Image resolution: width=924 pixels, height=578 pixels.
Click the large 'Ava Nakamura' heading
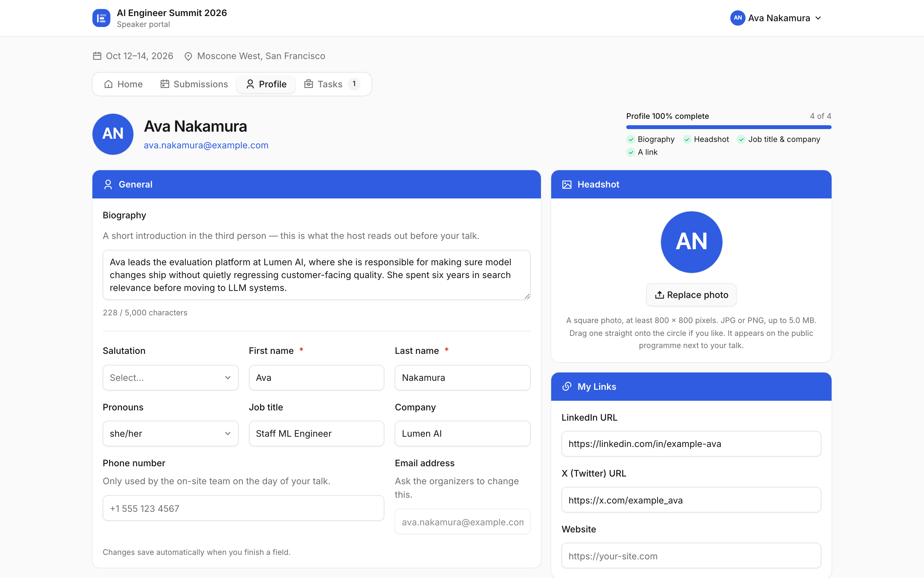[195, 126]
